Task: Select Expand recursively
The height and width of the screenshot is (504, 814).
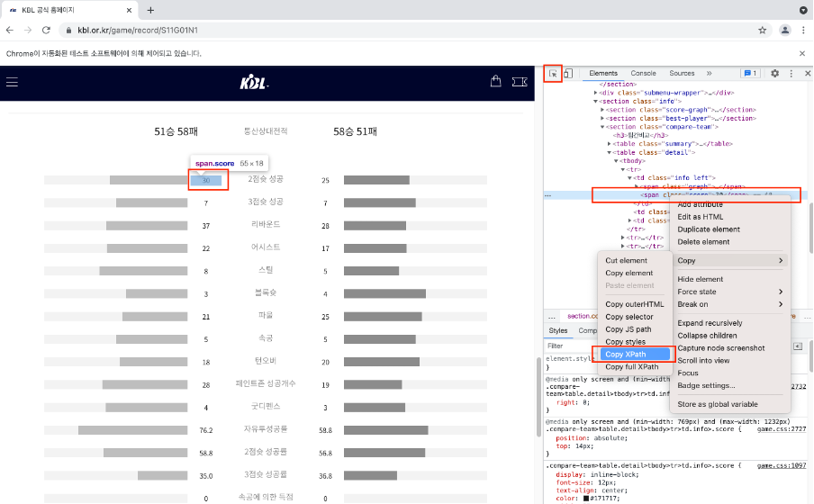Action: (710, 323)
